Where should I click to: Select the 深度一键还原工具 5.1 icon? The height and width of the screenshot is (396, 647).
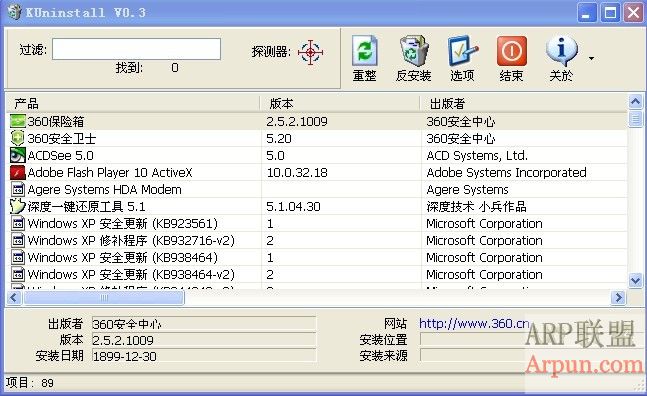click(18, 206)
